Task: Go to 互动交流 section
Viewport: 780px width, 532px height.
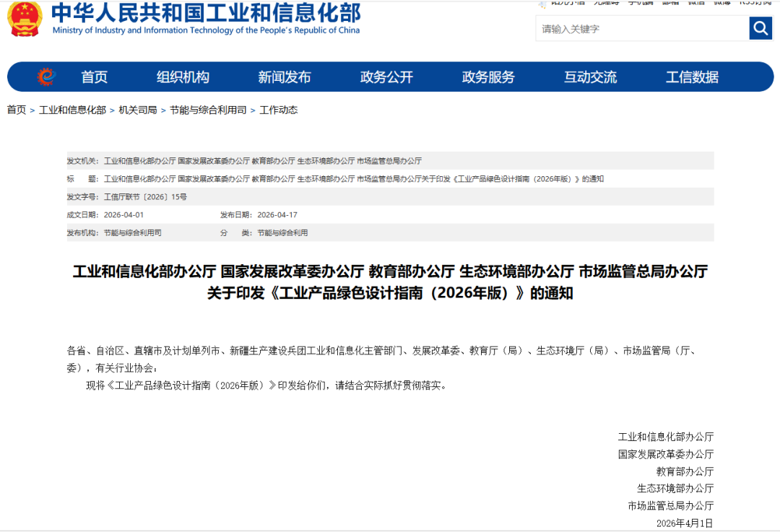Action: (591, 77)
